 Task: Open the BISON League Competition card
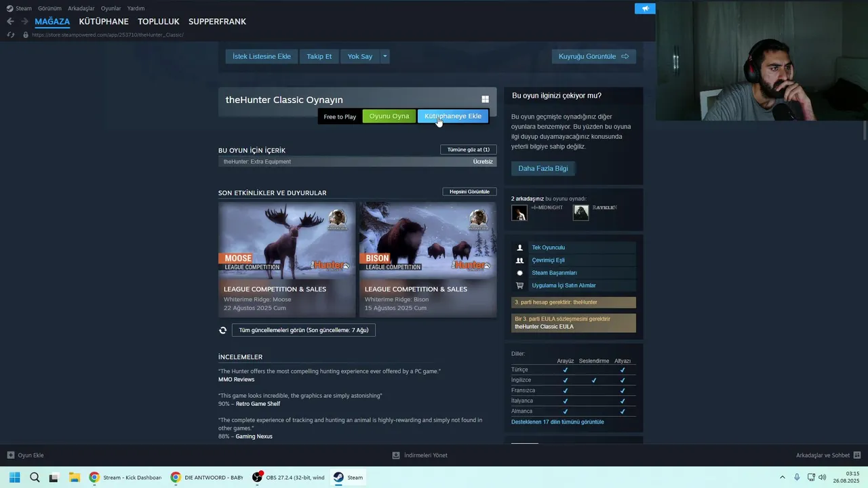(x=428, y=260)
